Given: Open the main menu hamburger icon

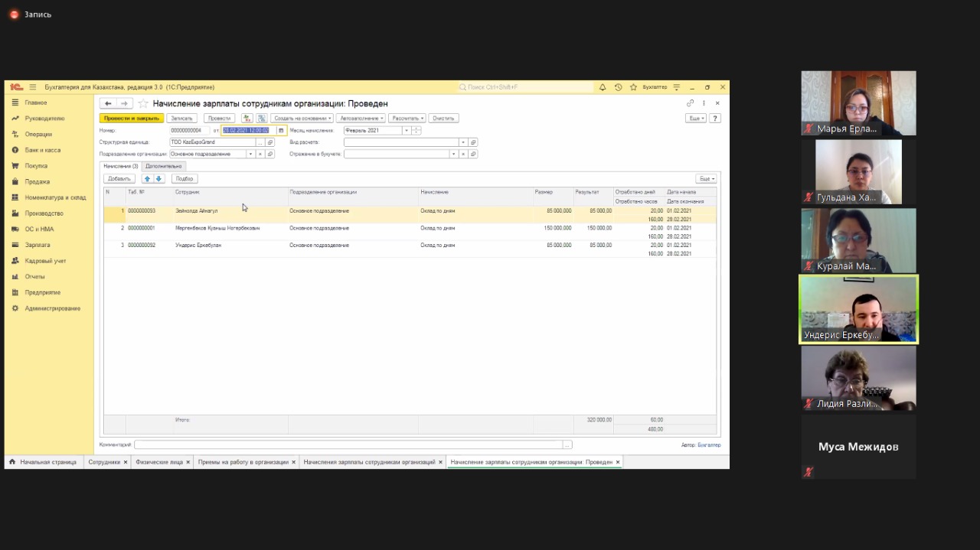Looking at the screenshot, I should (x=33, y=87).
